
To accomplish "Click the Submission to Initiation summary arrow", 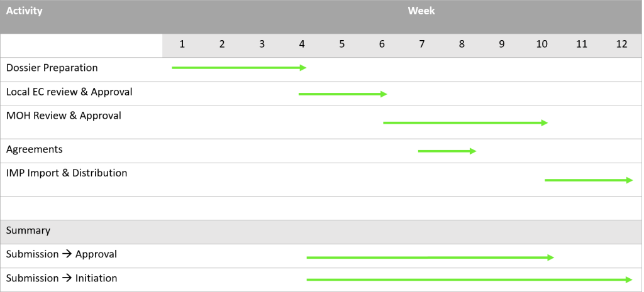I will pyautogui.click(x=469, y=279).
